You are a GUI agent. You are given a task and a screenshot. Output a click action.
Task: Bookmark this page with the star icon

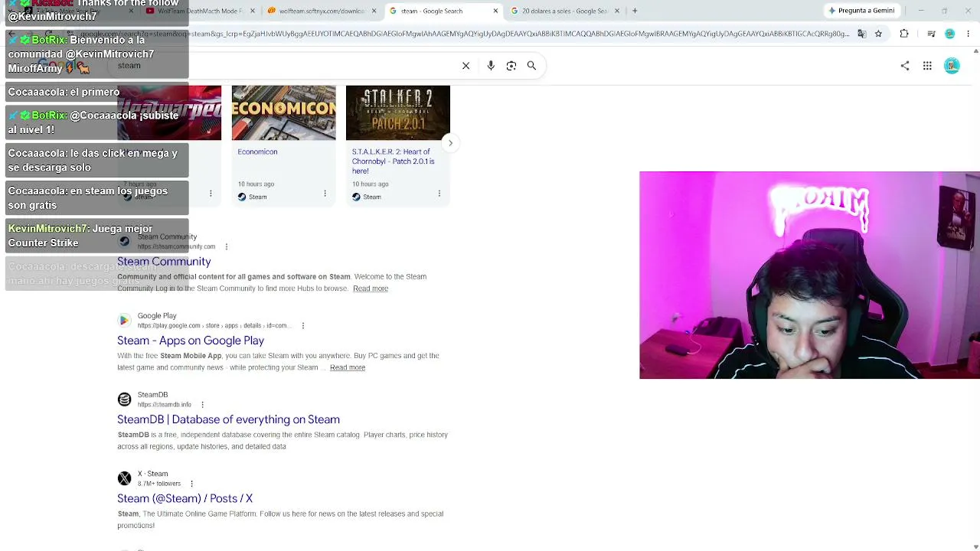[878, 34]
